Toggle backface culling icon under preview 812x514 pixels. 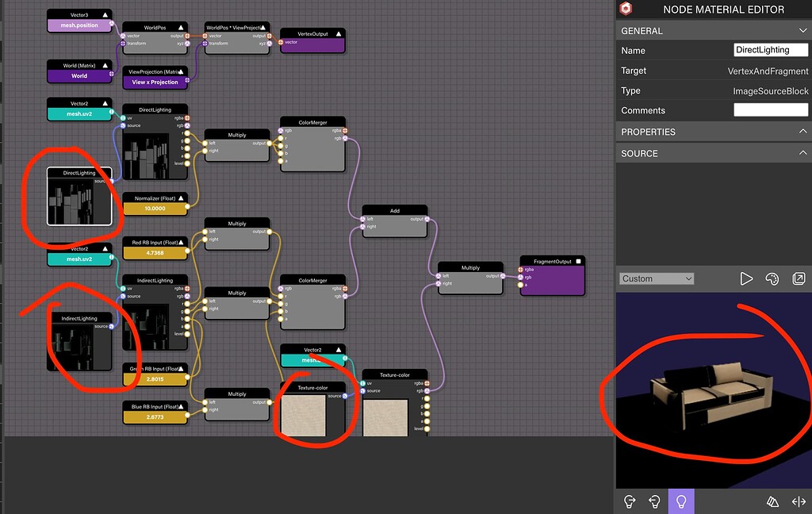pos(772,501)
